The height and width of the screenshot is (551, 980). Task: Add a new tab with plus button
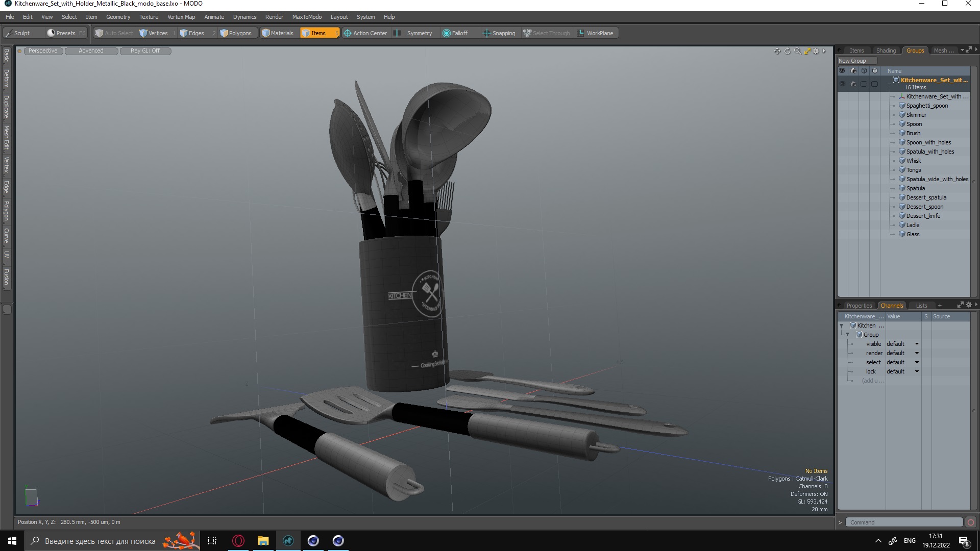point(940,306)
